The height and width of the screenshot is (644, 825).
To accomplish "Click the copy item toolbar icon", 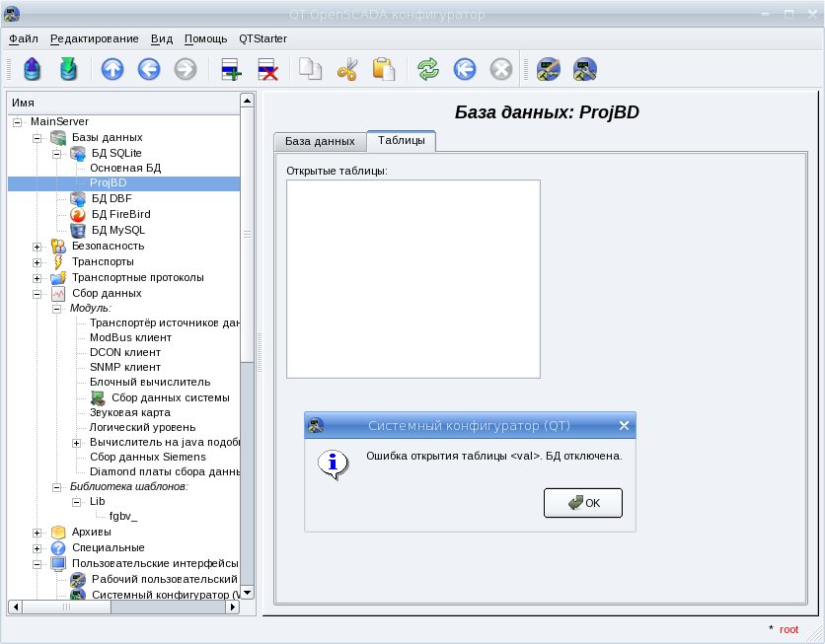I will tap(311, 69).
